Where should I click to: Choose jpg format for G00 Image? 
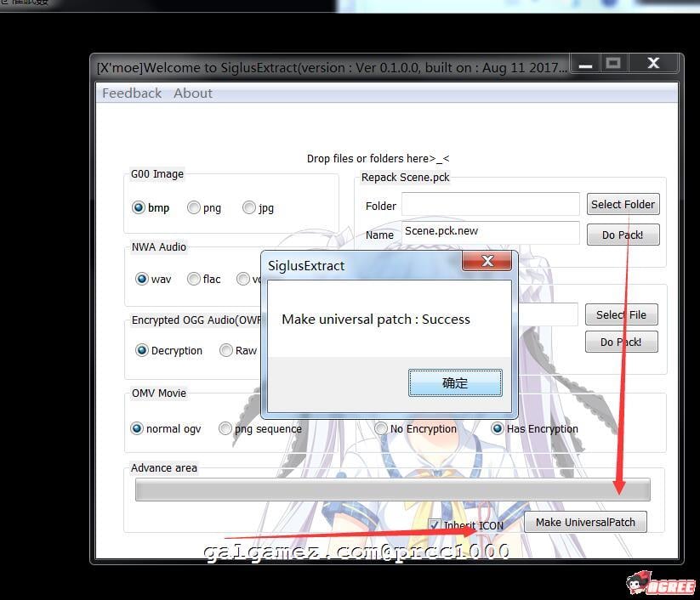coord(249,207)
